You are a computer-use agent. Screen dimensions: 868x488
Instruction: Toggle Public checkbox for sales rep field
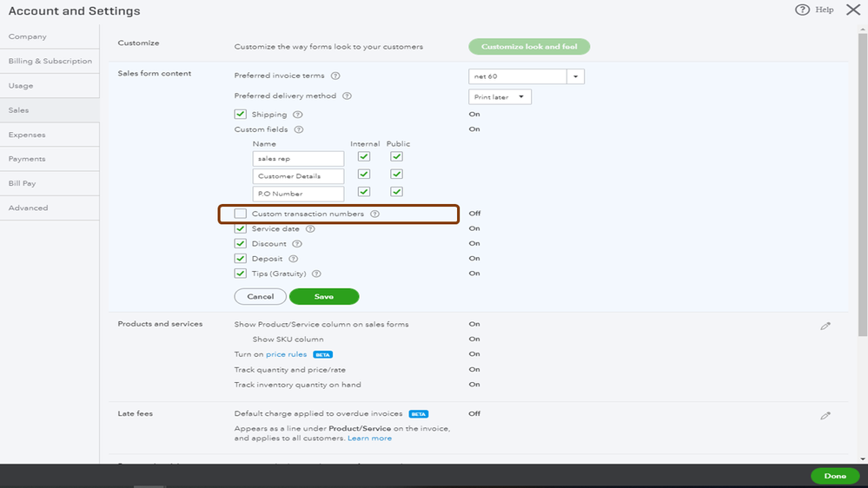(396, 157)
